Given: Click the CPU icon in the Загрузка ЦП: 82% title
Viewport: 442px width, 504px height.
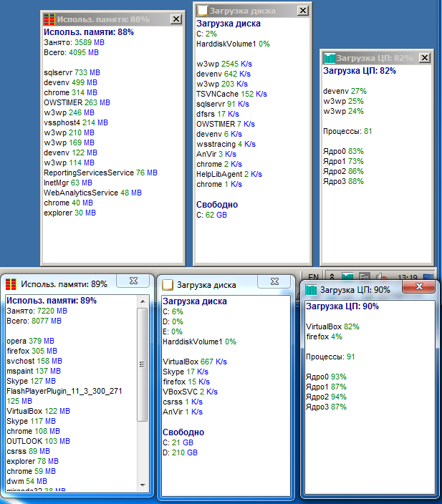Looking at the screenshot, I should (x=330, y=58).
